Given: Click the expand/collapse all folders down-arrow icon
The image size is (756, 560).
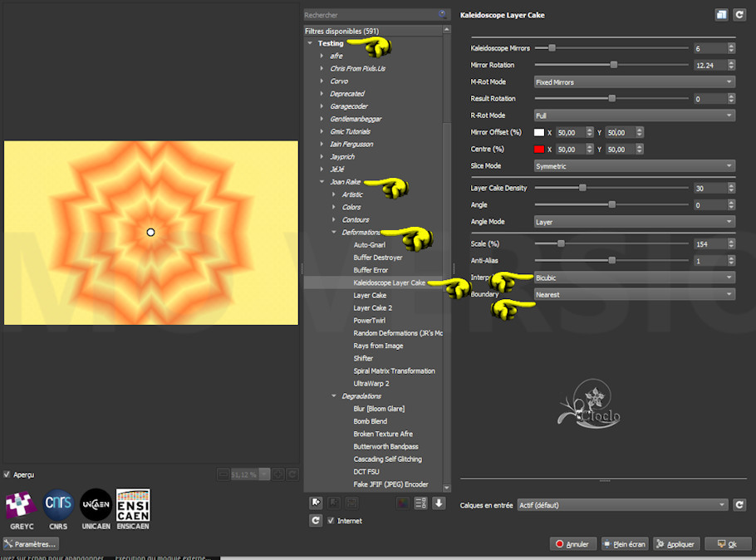Looking at the screenshot, I should [439, 503].
